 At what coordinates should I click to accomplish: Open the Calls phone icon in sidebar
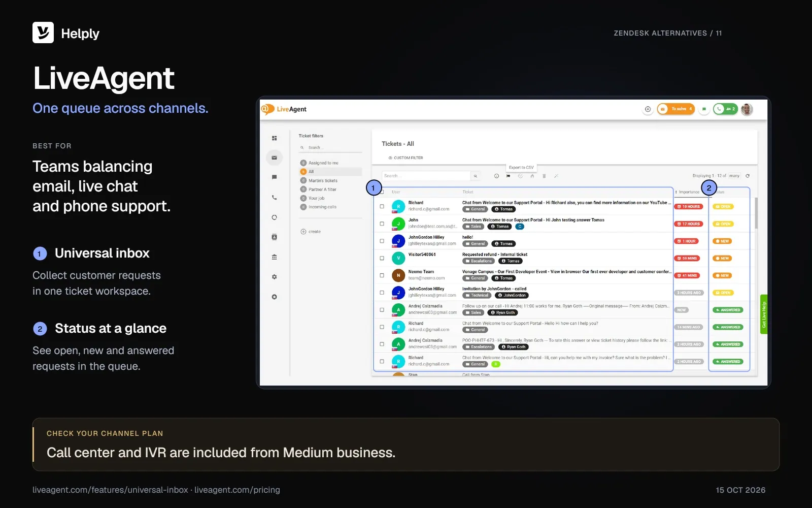(274, 197)
